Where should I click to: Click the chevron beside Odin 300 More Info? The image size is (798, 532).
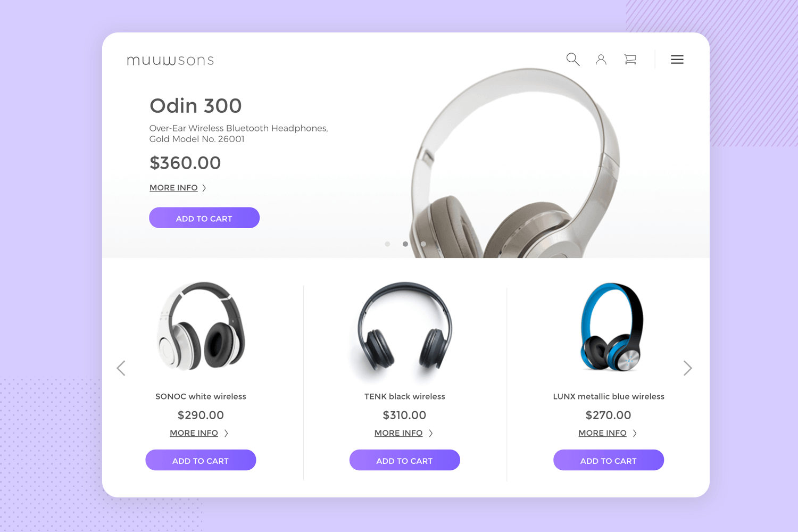204,188
